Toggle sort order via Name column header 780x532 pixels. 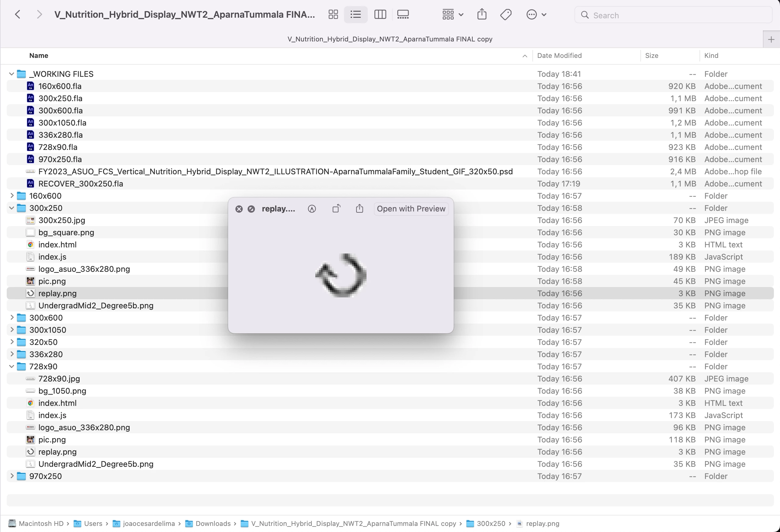coord(39,56)
